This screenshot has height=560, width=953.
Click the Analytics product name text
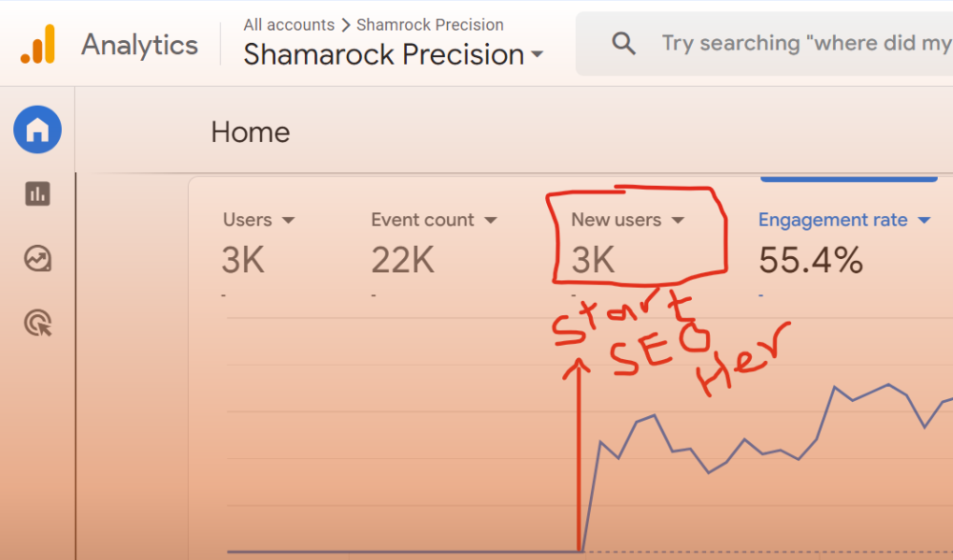tap(139, 45)
